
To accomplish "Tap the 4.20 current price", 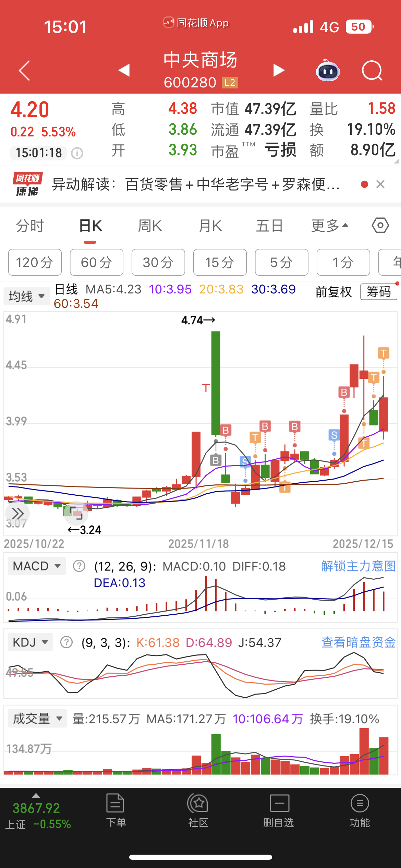I will 30,110.
